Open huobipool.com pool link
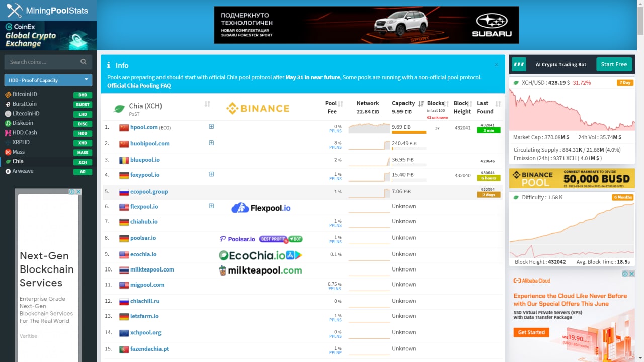The image size is (644, 362). point(149,143)
